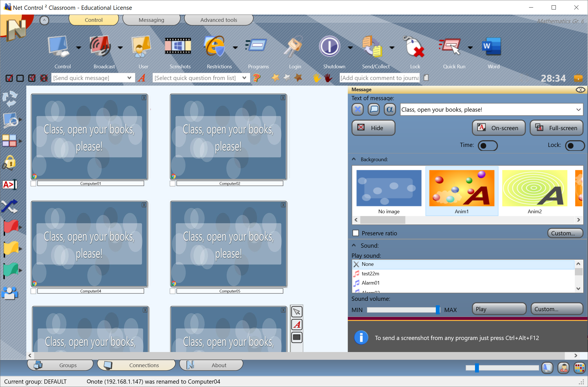This screenshot has width=588, height=387.
Task: Click the Lock mouse icon
Action: click(413, 46)
